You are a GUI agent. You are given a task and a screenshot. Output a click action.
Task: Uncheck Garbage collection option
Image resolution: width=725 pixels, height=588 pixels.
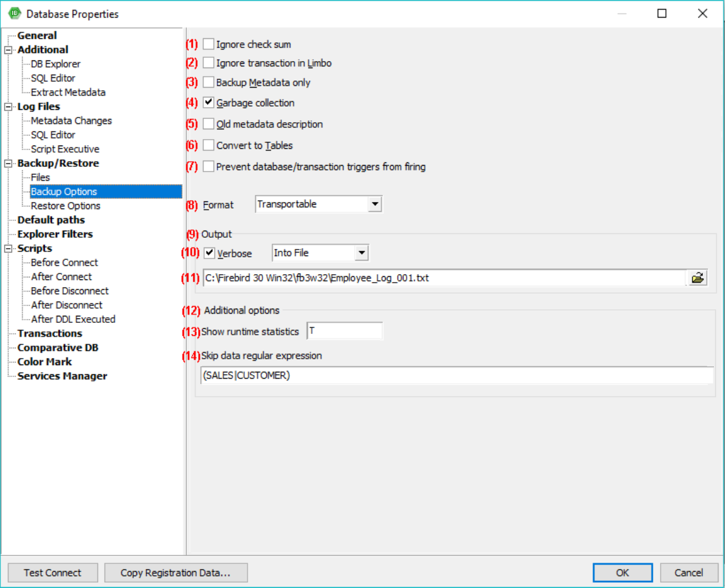[209, 102]
